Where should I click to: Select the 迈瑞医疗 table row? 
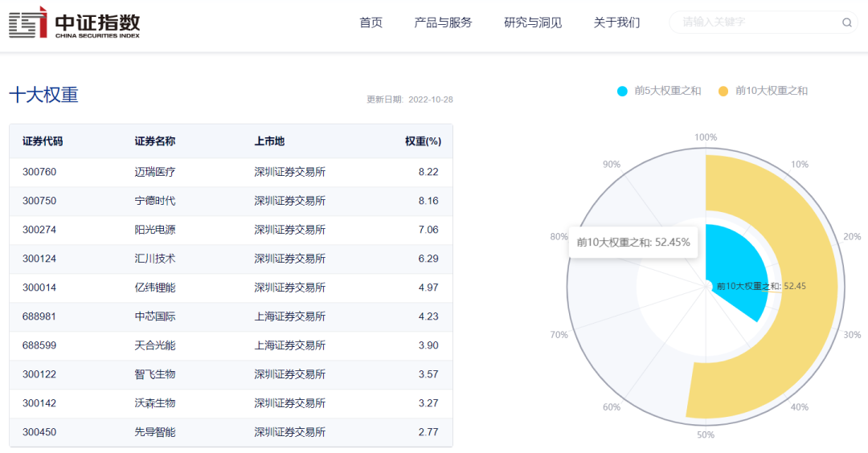pyautogui.click(x=231, y=172)
